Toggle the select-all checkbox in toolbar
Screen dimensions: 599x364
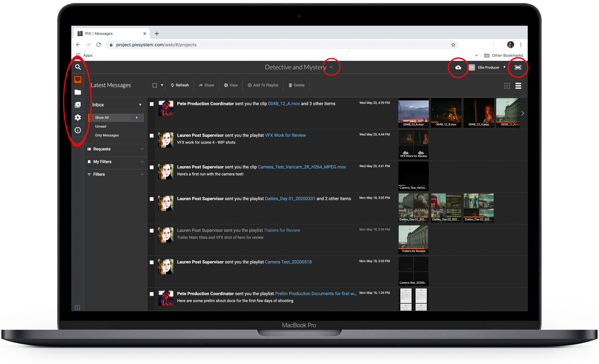click(x=155, y=85)
